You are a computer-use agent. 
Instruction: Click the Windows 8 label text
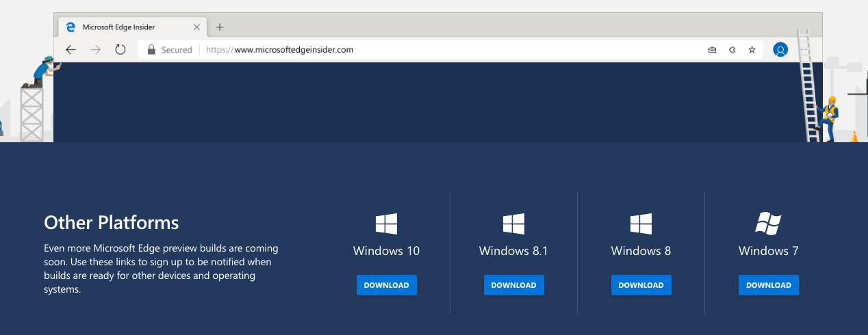[641, 251]
